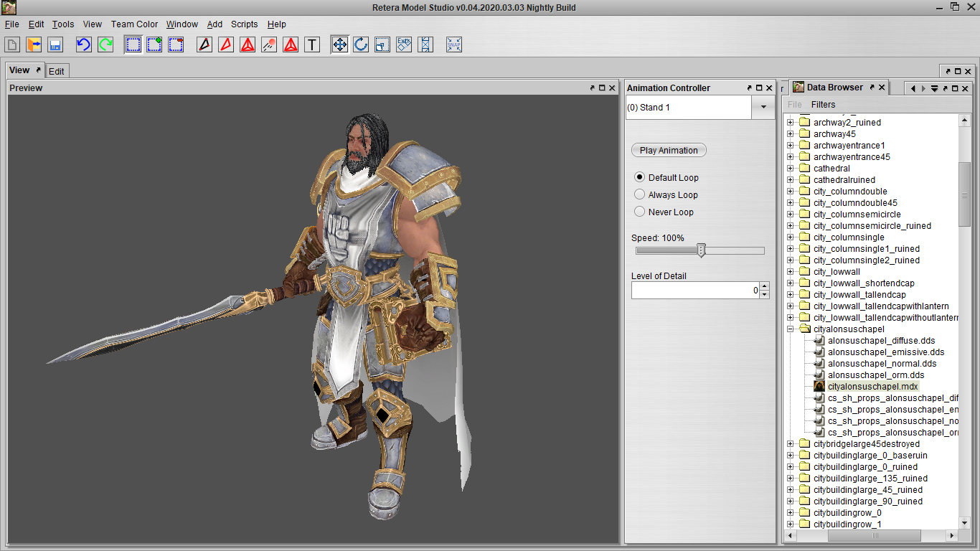Click the Open file folder icon
Viewport: 980px width, 551px height.
click(34, 44)
